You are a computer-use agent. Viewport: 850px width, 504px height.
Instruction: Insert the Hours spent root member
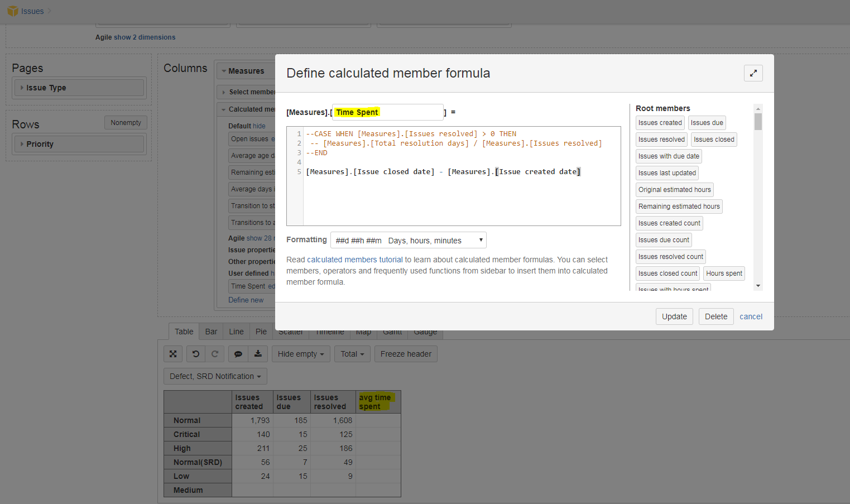(x=724, y=273)
